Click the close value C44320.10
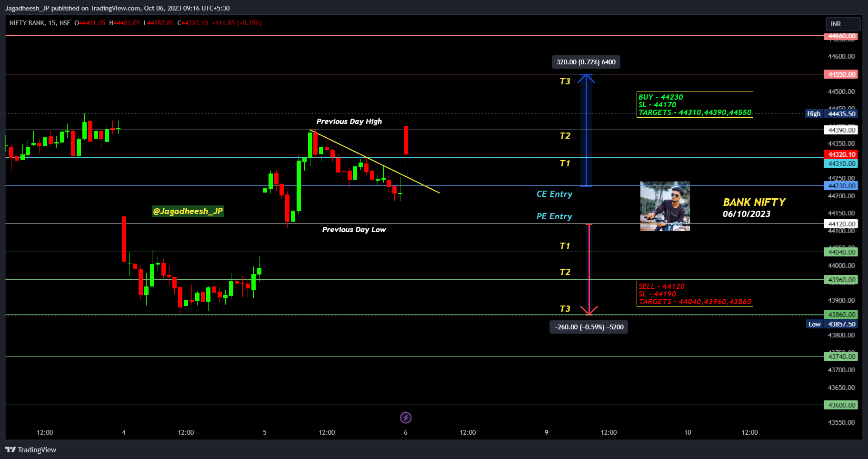The height and width of the screenshot is (459, 868). coord(192,23)
